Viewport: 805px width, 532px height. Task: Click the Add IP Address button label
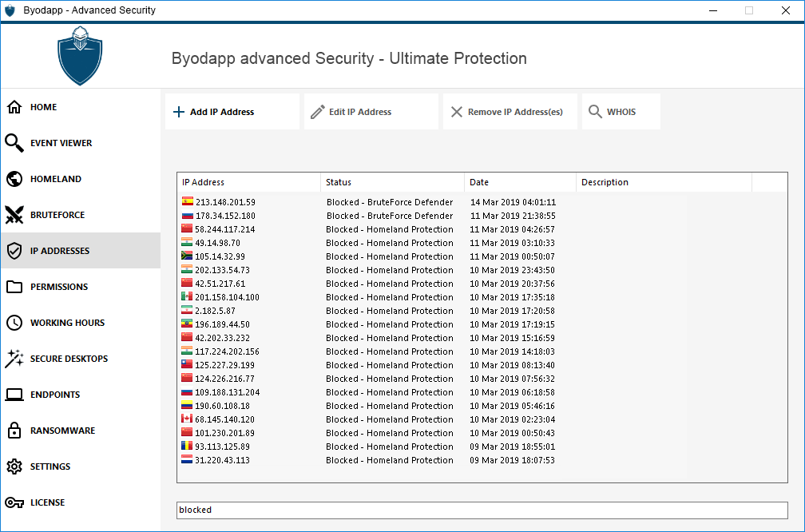click(x=222, y=112)
